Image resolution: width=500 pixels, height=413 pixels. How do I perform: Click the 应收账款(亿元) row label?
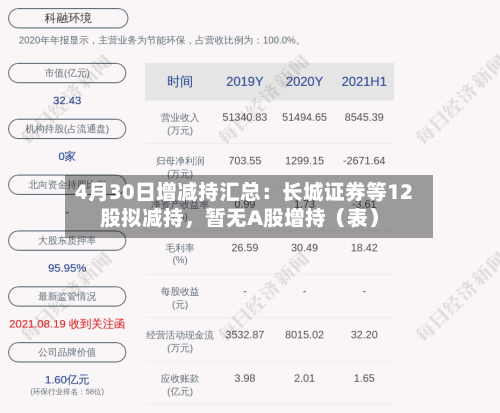180,385
